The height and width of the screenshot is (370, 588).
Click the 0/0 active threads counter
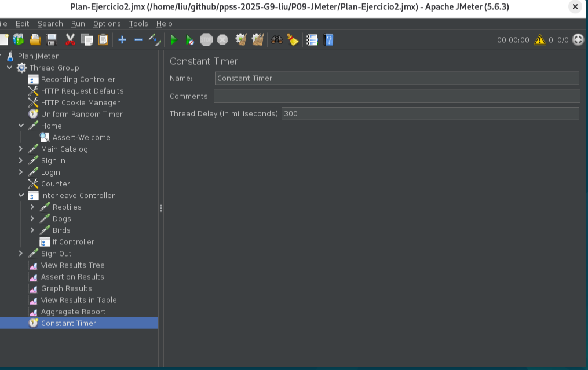coord(563,40)
